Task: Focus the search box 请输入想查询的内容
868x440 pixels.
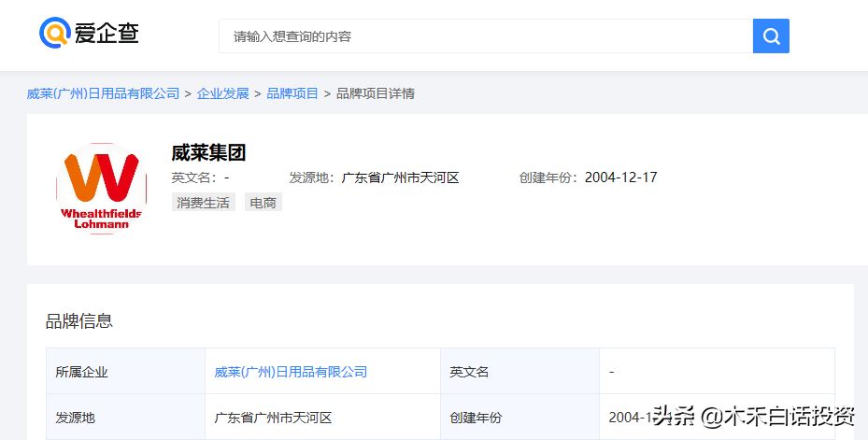Action: pyautogui.click(x=486, y=36)
